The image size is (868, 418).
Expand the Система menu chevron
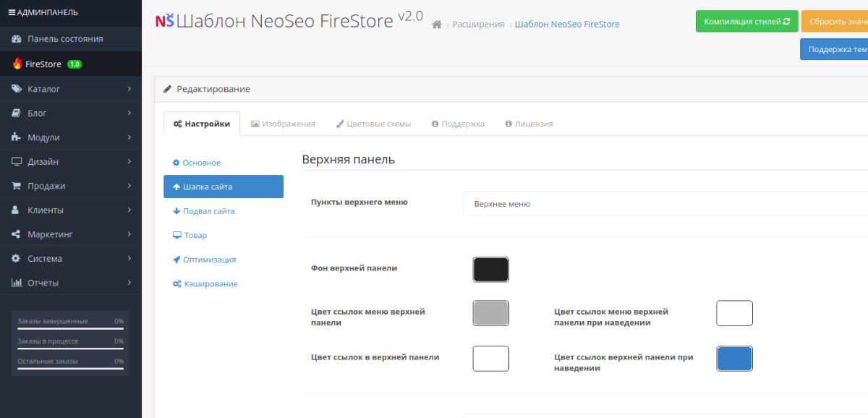(x=129, y=259)
